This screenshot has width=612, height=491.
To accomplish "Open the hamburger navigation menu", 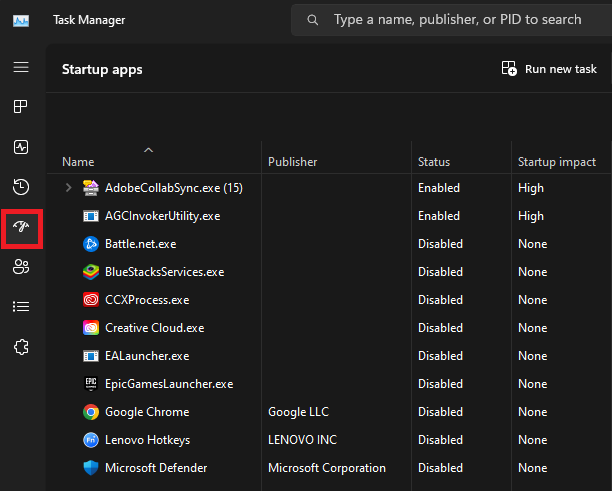I will [x=21, y=67].
